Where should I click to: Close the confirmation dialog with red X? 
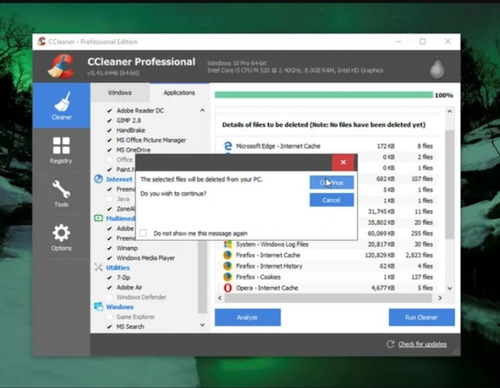coord(343,162)
